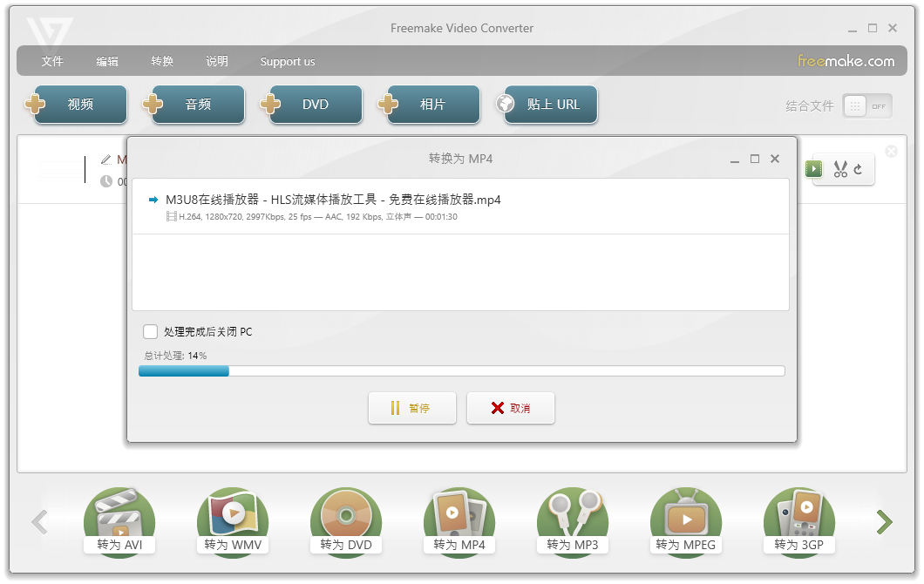Open the Support us menu
The height and width of the screenshot is (584, 924).
pyautogui.click(x=288, y=61)
